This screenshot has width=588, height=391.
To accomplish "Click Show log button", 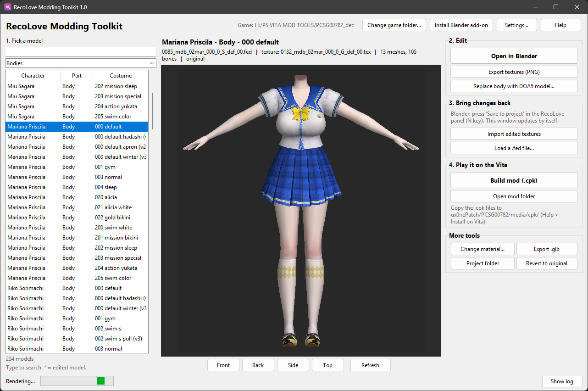I will click(x=562, y=381).
